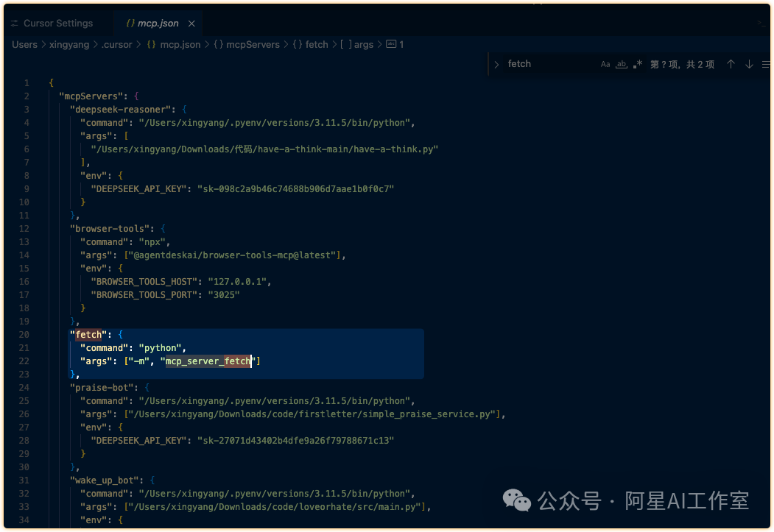Image resolution: width=774 pixels, height=532 pixels.
Task: Click the mcp.json breadcrumb item
Action: (x=174, y=44)
